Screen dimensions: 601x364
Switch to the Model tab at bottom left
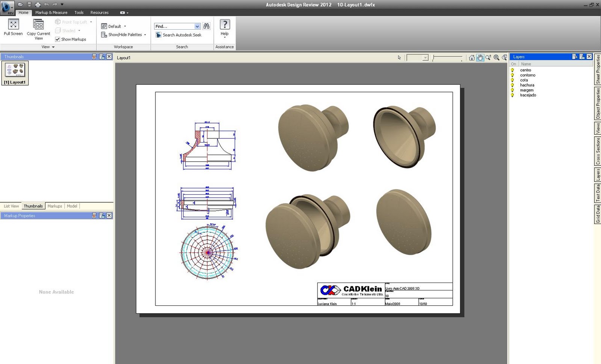point(72,206)
